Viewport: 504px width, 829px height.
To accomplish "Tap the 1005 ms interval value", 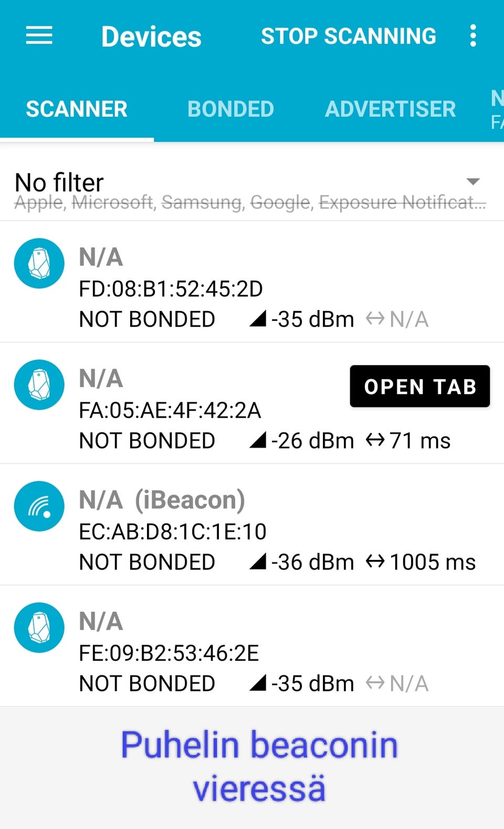I will click(433, 562).
